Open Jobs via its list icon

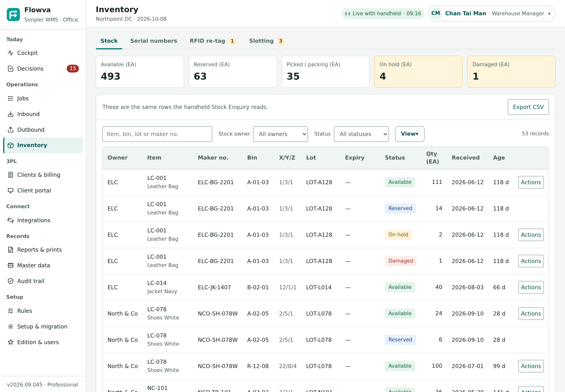click(11, 99)
